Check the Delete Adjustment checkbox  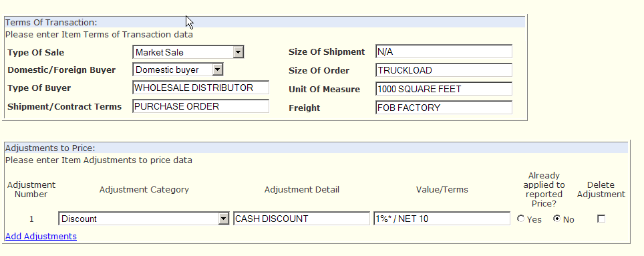coord(601,219)
